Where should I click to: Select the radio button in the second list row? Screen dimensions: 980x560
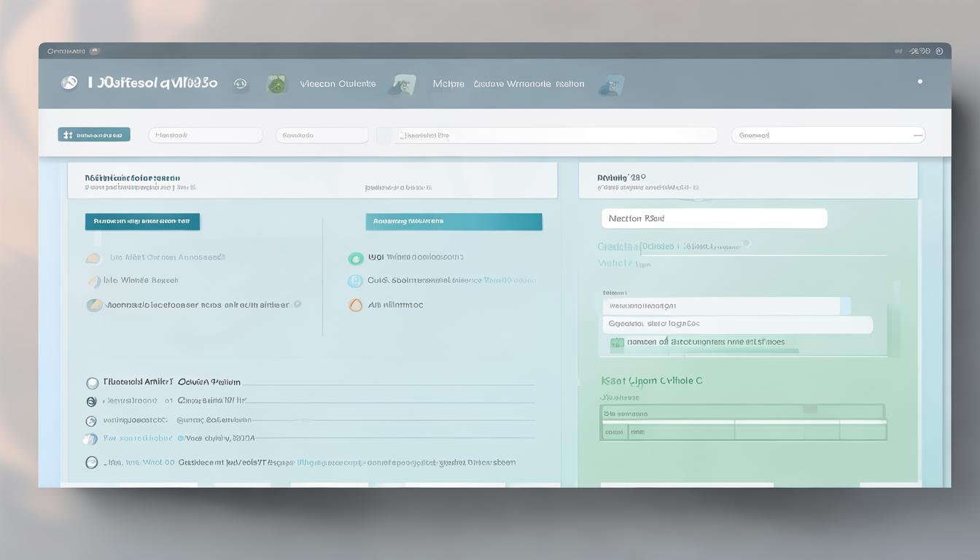click(91, 401)
